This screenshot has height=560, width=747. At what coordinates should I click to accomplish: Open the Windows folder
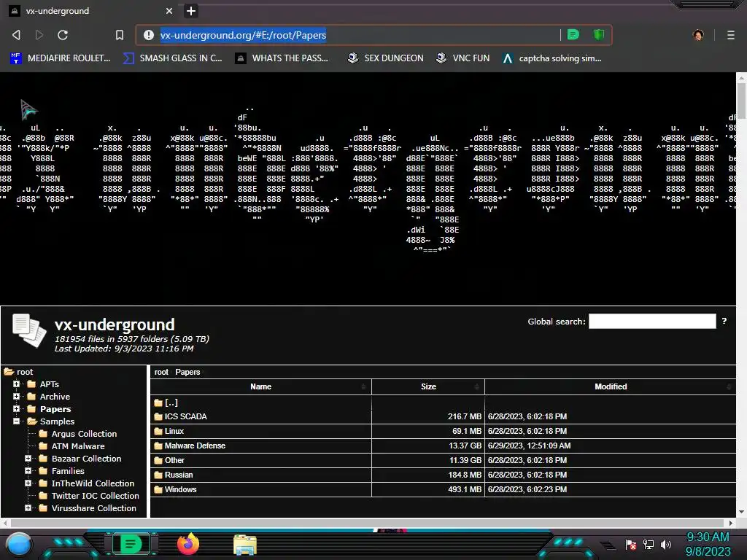[x=180, y=489]
